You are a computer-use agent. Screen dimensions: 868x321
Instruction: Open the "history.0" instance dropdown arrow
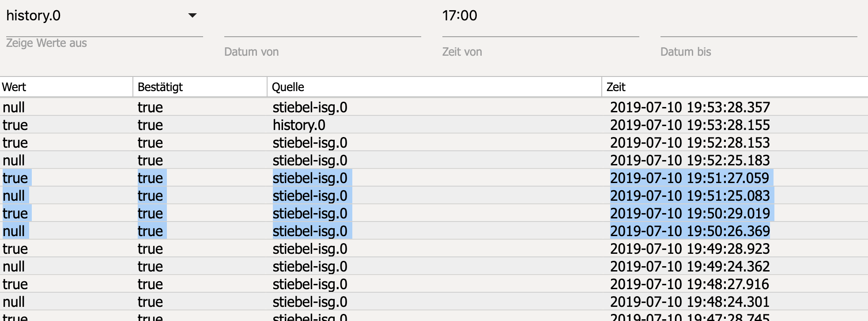coord(192,15)
